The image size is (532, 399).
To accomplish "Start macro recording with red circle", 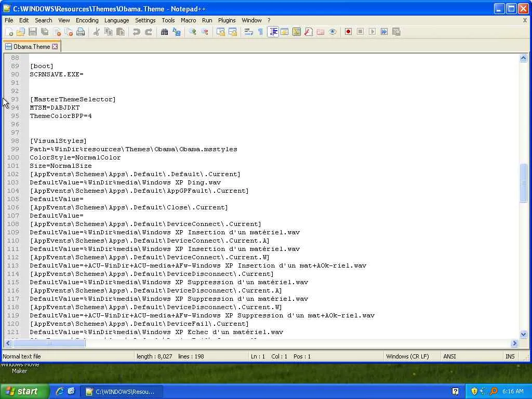I will [x=348, y=32].
